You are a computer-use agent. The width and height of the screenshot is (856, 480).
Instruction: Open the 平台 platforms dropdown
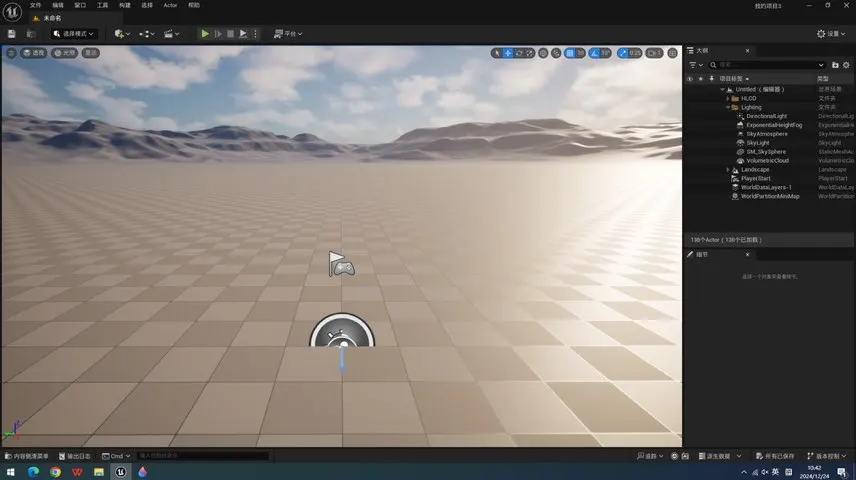tap(288, 34)
